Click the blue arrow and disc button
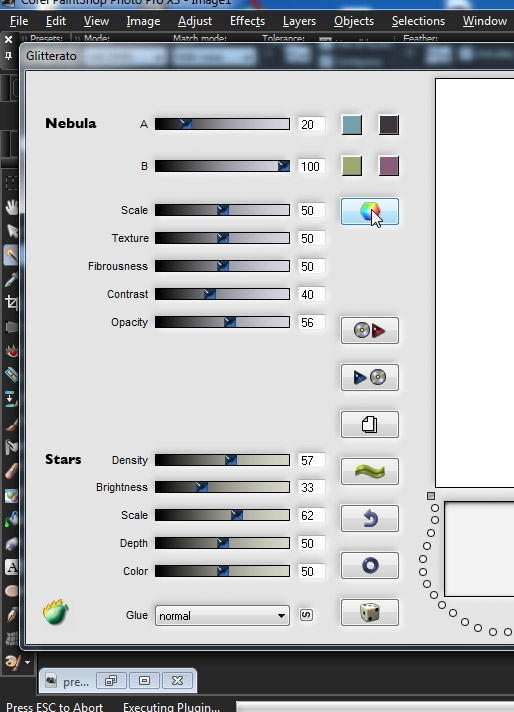Screen dimensions: 514x712 click(370, 377)
